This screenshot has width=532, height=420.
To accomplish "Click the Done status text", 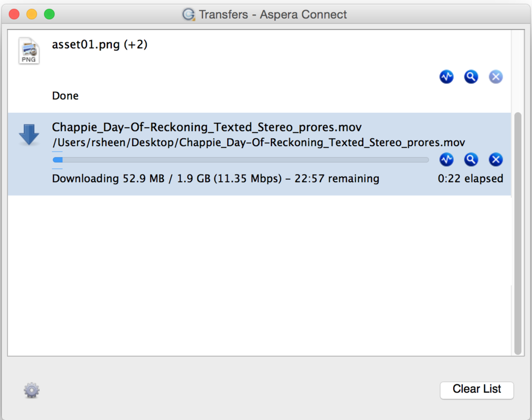I will coord(65,96).
